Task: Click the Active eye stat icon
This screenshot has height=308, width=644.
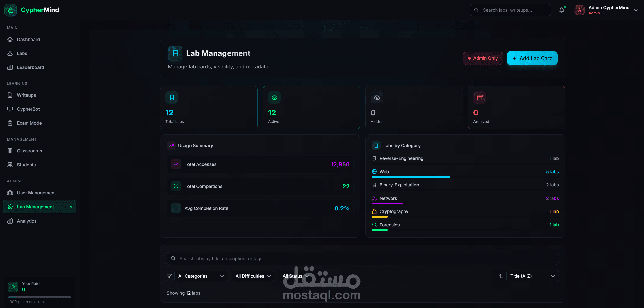Action: click(x=274, y=98)
